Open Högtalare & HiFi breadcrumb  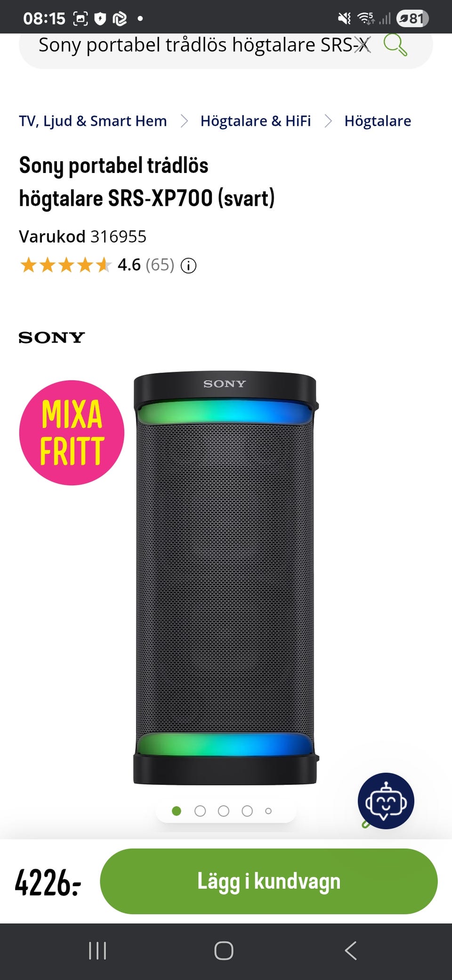coord(256,121)
